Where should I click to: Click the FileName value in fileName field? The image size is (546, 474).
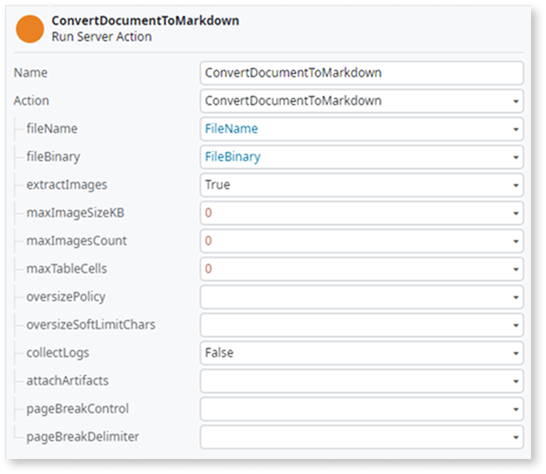tap(231, 129)
